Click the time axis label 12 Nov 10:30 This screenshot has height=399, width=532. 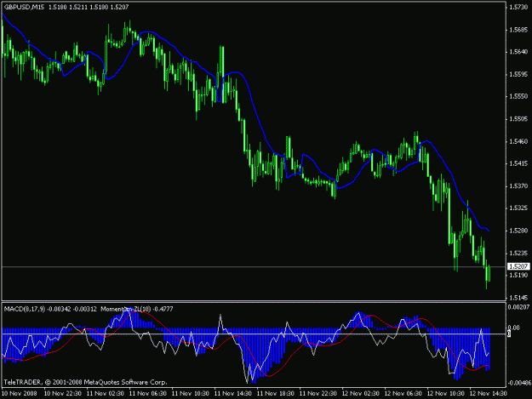(445, 394)
